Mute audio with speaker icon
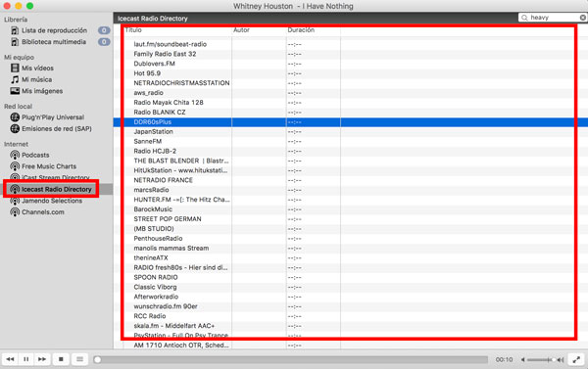Image resolution: width=588 pixels, height=369 pixels. [522, 359]
